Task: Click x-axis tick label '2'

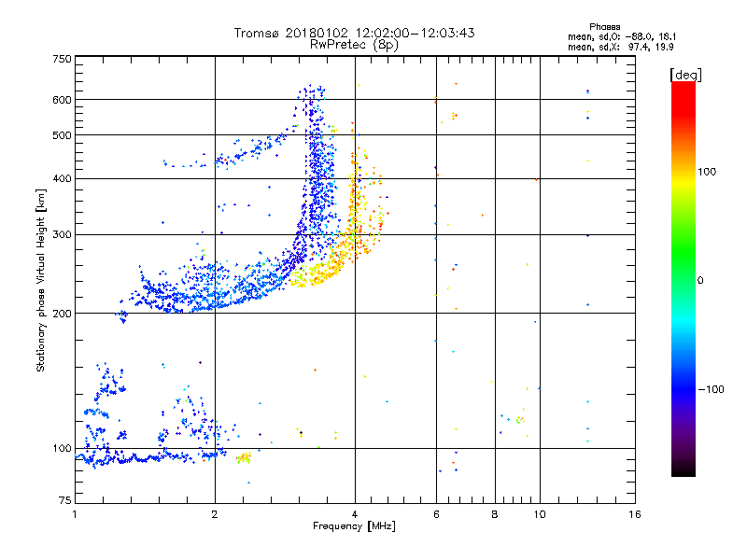Action: 215,514
